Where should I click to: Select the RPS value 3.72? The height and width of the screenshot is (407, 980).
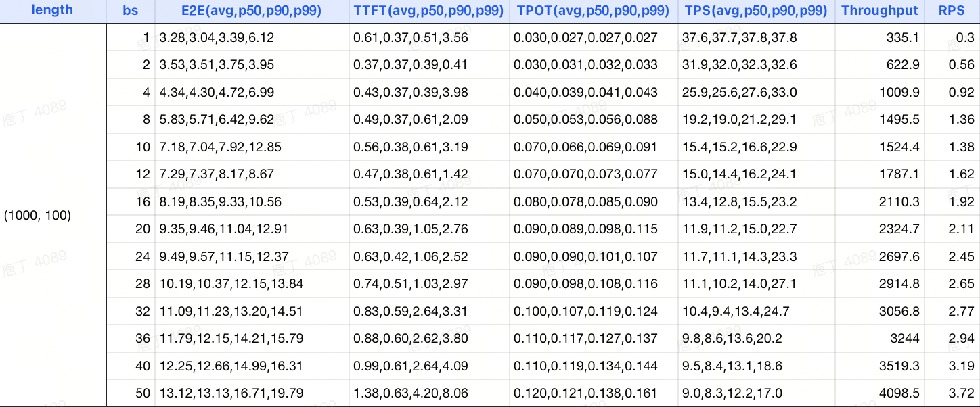click(x=961, y=393)
